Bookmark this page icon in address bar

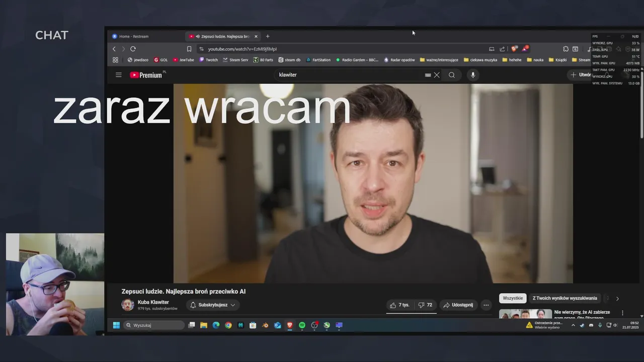tap(189, 49)
